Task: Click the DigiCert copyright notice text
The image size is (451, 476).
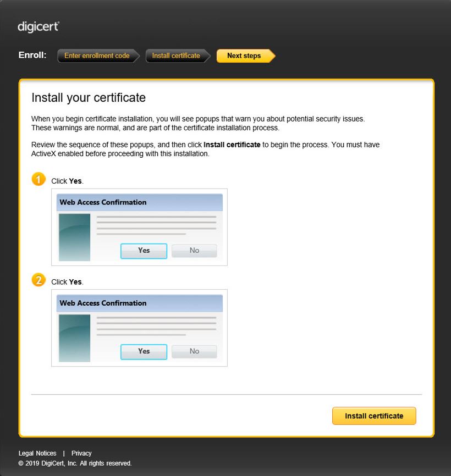Action: tap(75, 463)
